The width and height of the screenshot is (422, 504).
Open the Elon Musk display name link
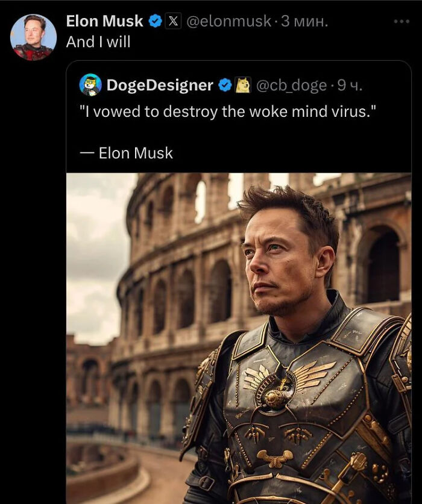(104, 22)
